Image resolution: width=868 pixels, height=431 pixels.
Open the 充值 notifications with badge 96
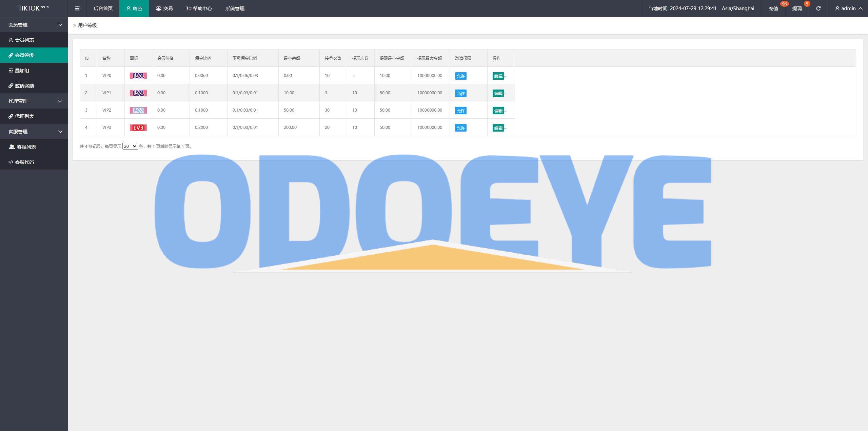[773, 8]
